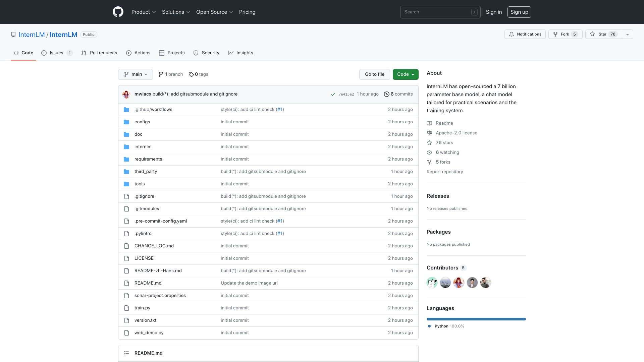Click the Sign up button

coord(519,12)
